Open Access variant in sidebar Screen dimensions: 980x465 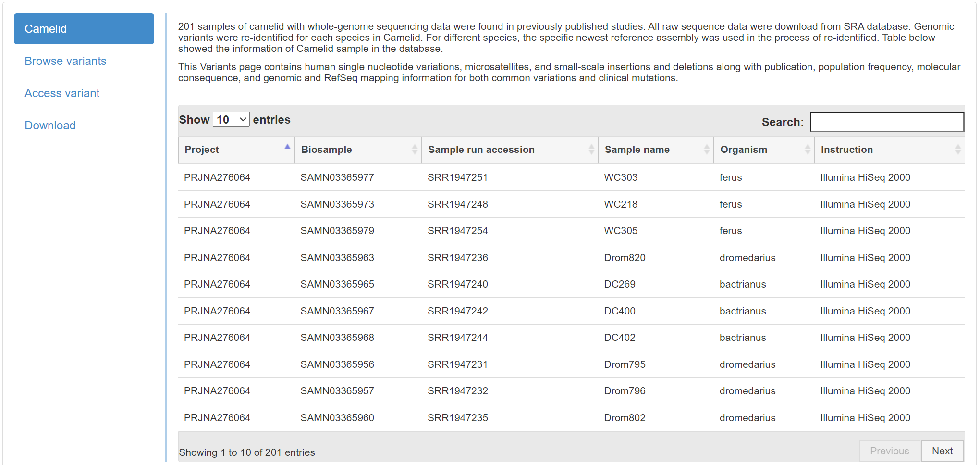tap(62, 93)
